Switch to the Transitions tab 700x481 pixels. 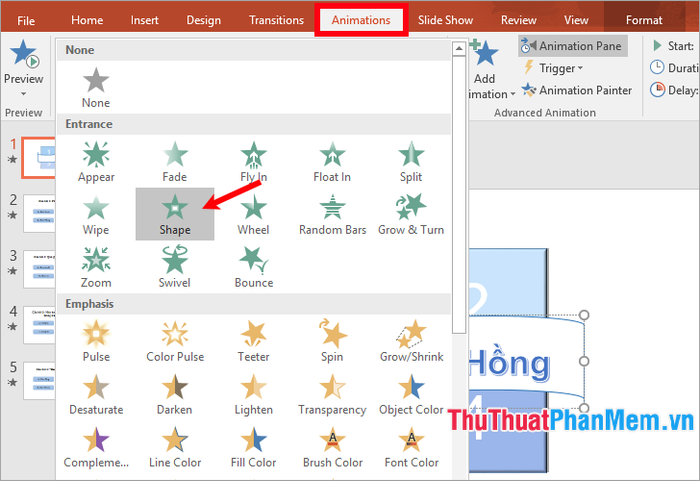pyautogui.click(x=276, y=20)
